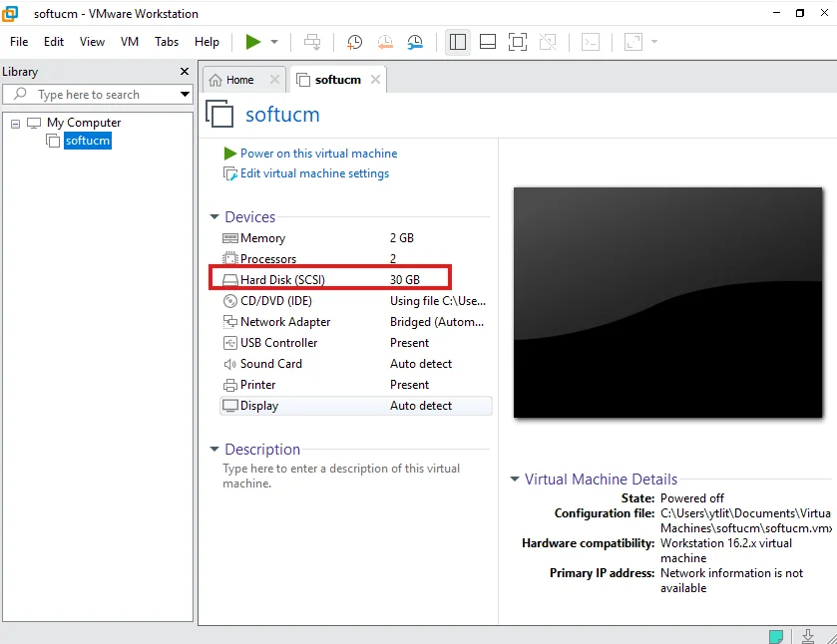This screenshot has width=837, height=644.
Task: Click the download status bar icon
Action: pyautogui.click(x=808, y=636)
